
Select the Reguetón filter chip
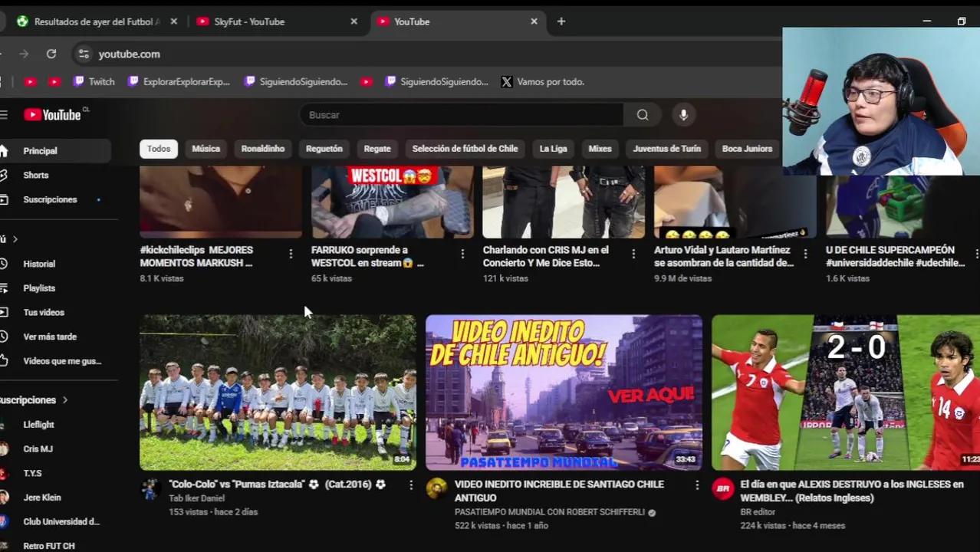click(324, 149)
